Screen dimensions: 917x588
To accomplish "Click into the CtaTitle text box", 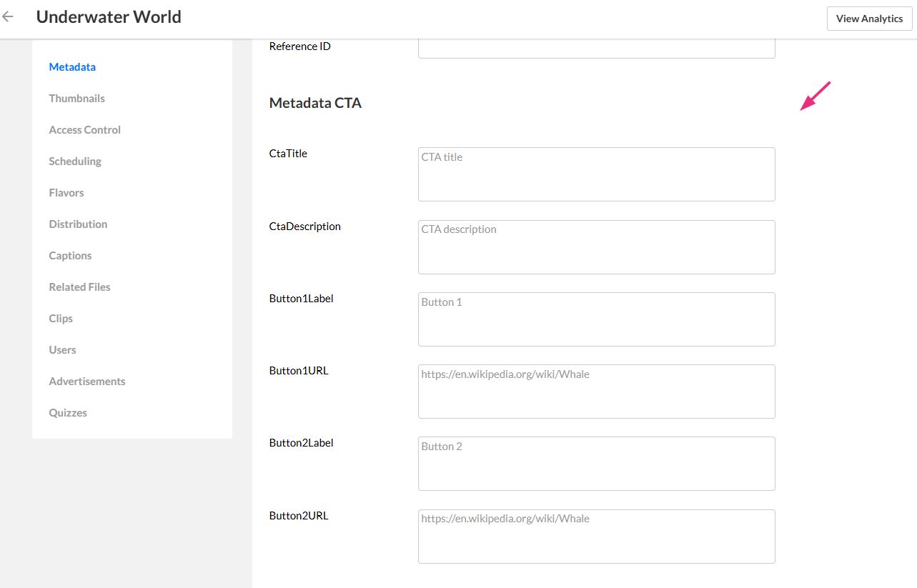I will [x=596, y=174].
